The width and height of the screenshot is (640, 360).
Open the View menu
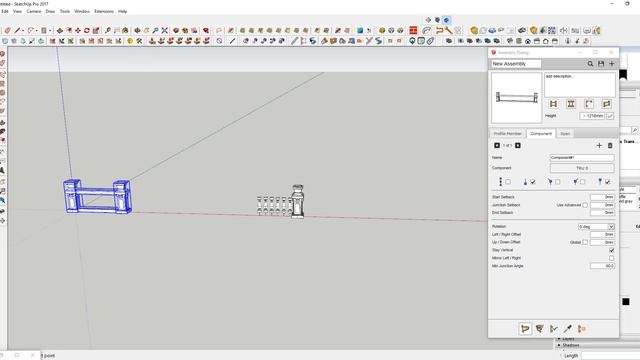point(18,11)
